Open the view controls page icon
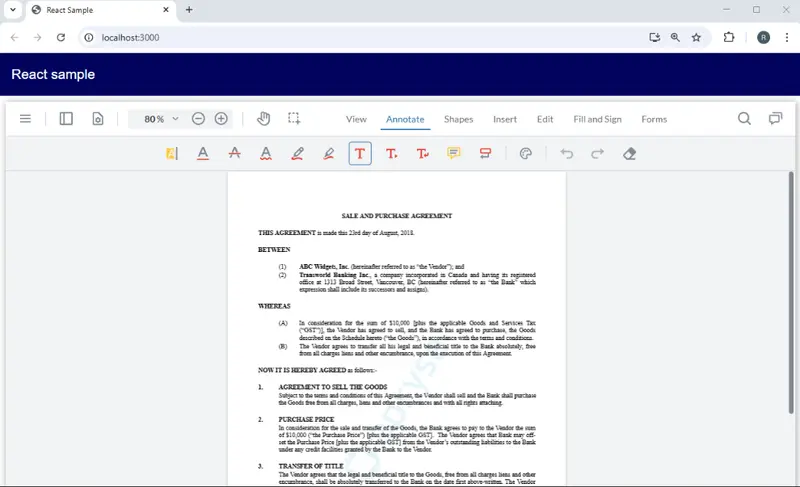Viewport: 800px width, 487px height. tap(97, 119)
